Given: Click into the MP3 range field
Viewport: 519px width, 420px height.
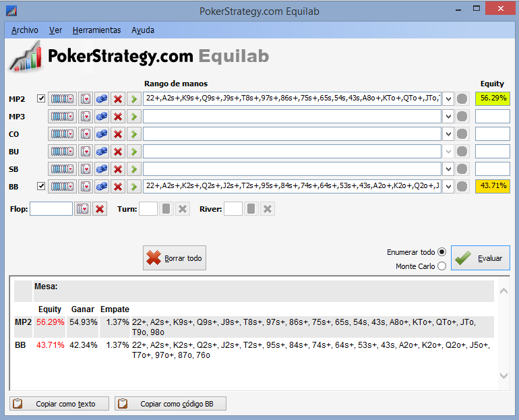Looking at the screenshot, I should click(292, 116).
